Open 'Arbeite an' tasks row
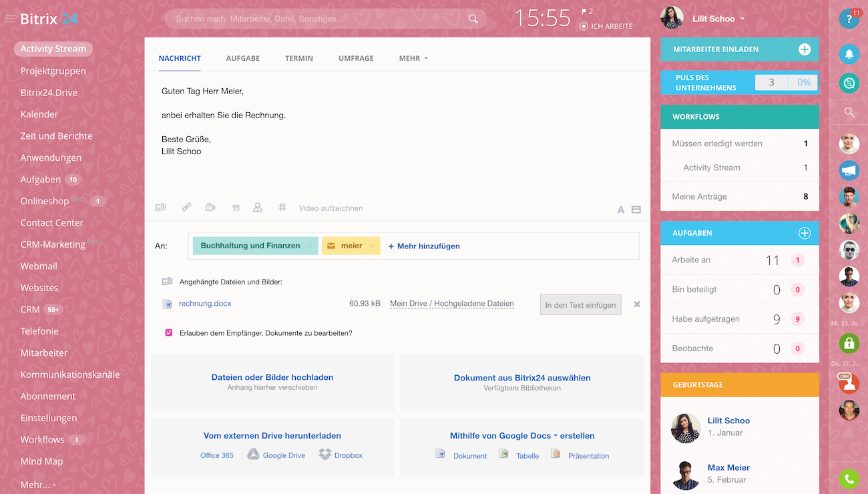 [x=740, y=260]
